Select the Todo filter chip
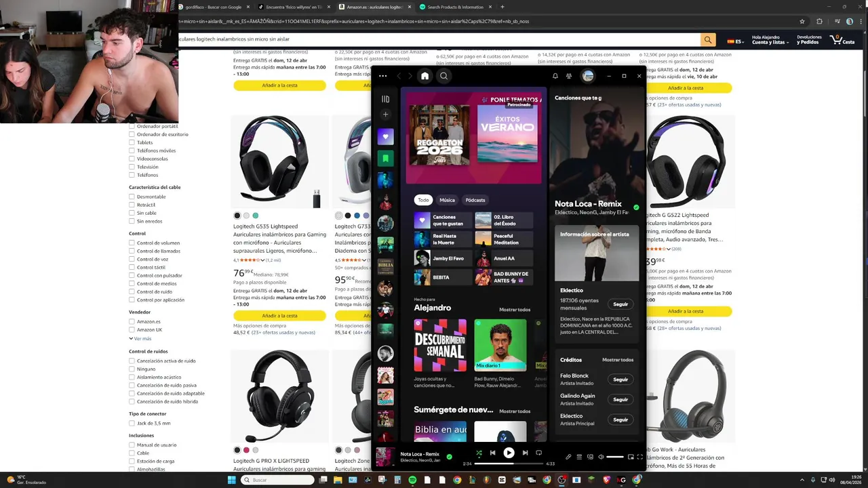The height and width of the screenshot is (488, 868). [x=423, y=200]
